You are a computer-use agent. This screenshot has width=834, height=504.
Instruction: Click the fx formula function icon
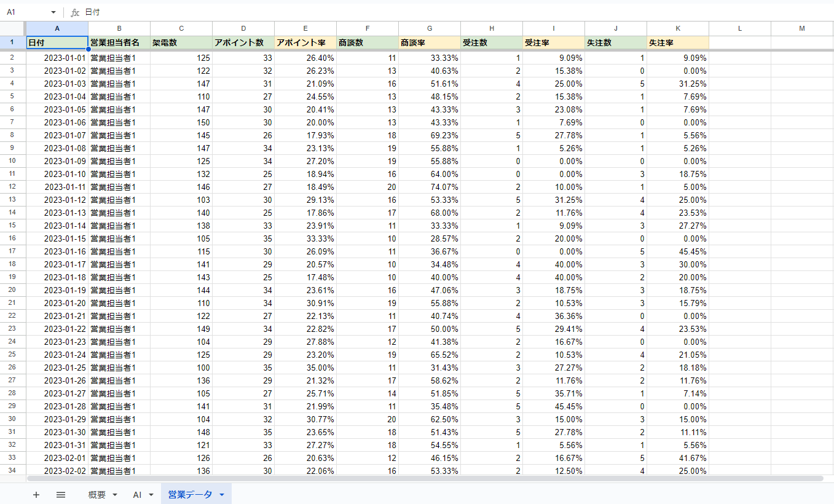click(75, 12)
